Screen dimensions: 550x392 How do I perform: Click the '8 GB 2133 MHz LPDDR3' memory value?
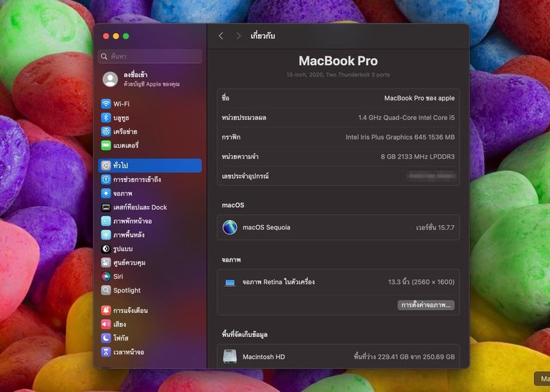point(418,157)
